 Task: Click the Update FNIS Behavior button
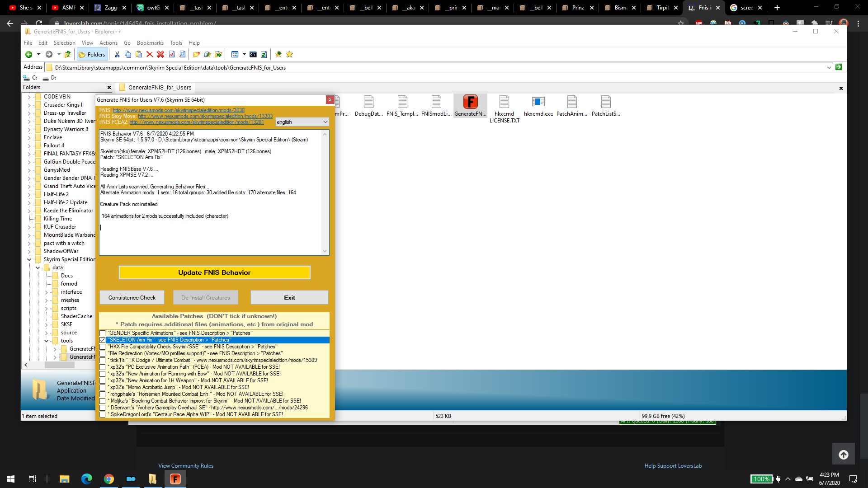tap(214, 272)
